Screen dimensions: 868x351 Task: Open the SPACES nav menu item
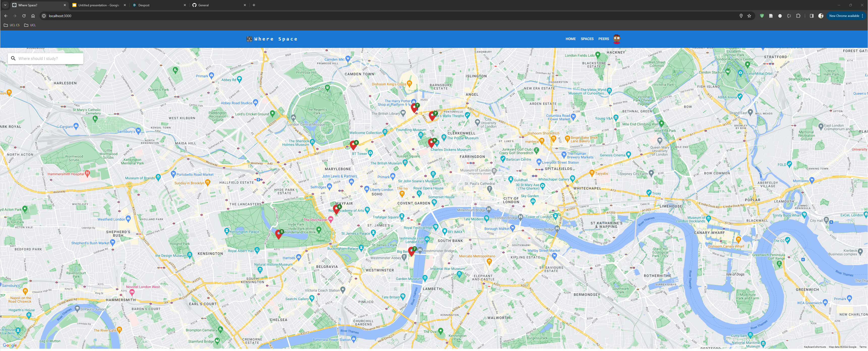(587, 39)
